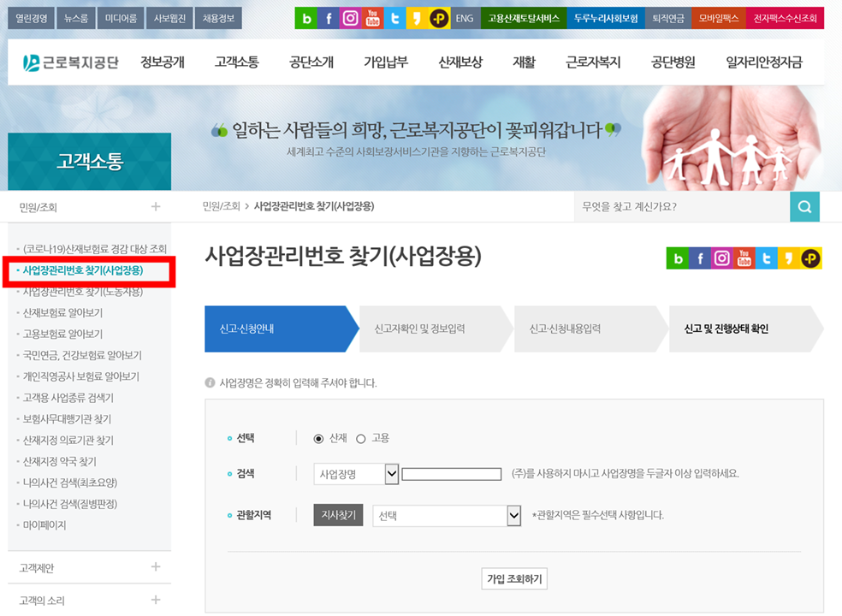The image size is (842, 616).
Task: Open 전자팩스수신조회 link
Action: coord(785,18)
